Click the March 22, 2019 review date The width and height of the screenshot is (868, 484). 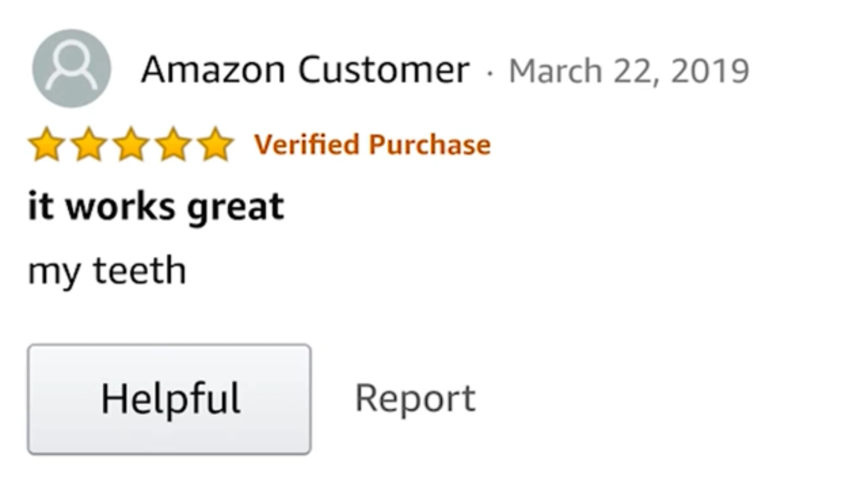tap(629, 71)
